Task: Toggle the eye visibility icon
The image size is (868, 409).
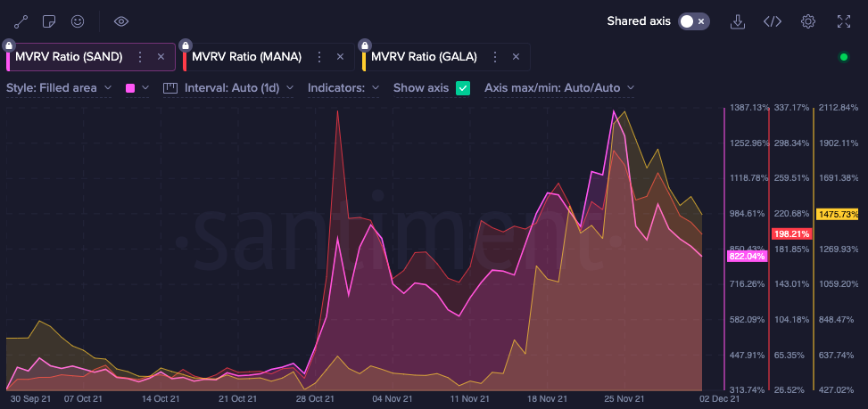Action: tap(121, 21)
